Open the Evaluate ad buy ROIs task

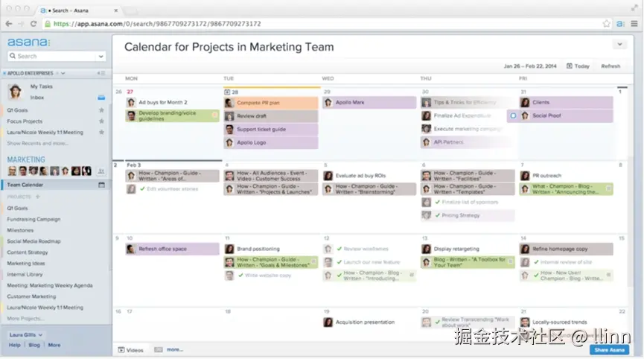(x=360, y=175)
